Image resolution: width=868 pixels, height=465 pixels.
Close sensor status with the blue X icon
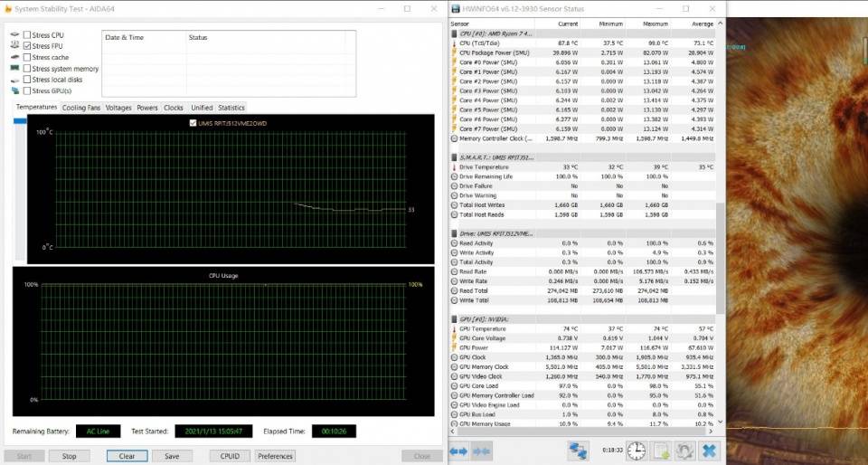[709, 451]
